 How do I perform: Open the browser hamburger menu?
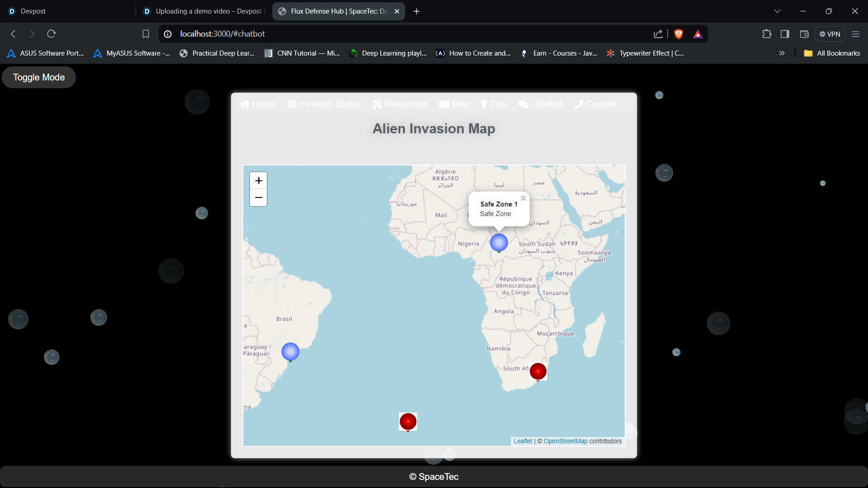[855, 34]
